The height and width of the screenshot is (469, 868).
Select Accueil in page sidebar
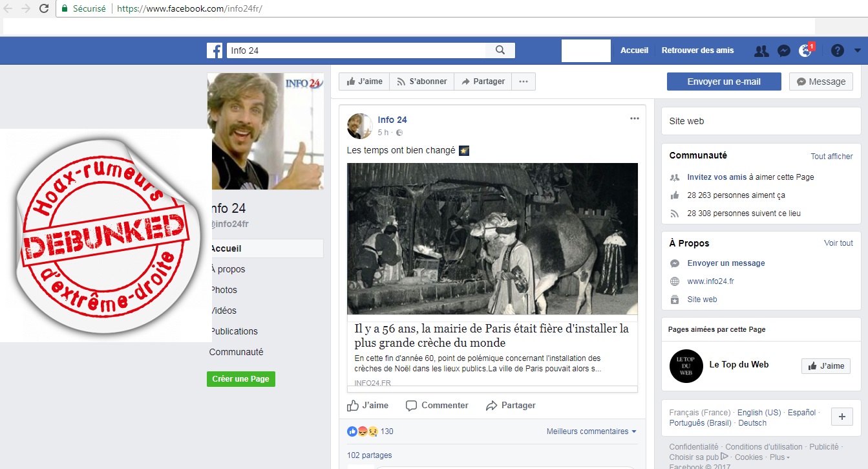[265, 248]
